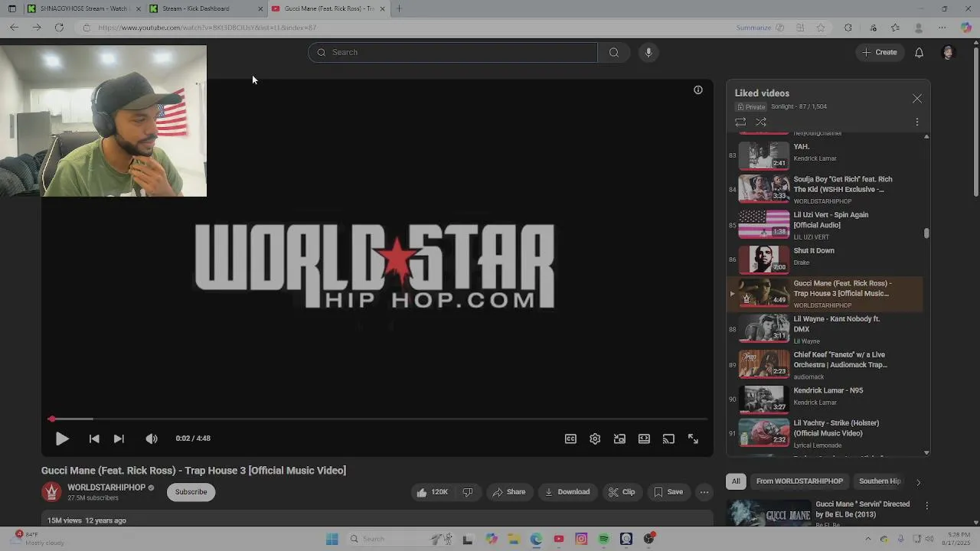Skip to previous video in player
The height and width of the screenshot is (551, 980).
pyautogui.click(x=94, y=439)
